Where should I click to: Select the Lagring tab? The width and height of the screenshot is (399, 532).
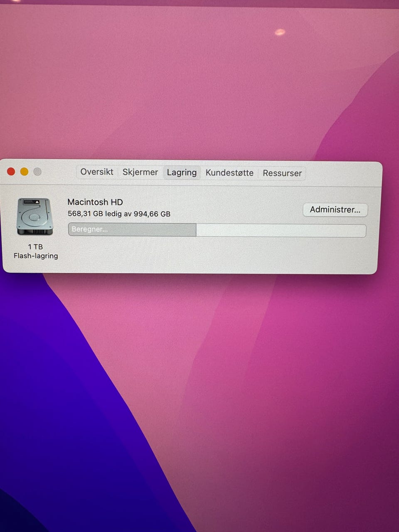click(182, 172)
